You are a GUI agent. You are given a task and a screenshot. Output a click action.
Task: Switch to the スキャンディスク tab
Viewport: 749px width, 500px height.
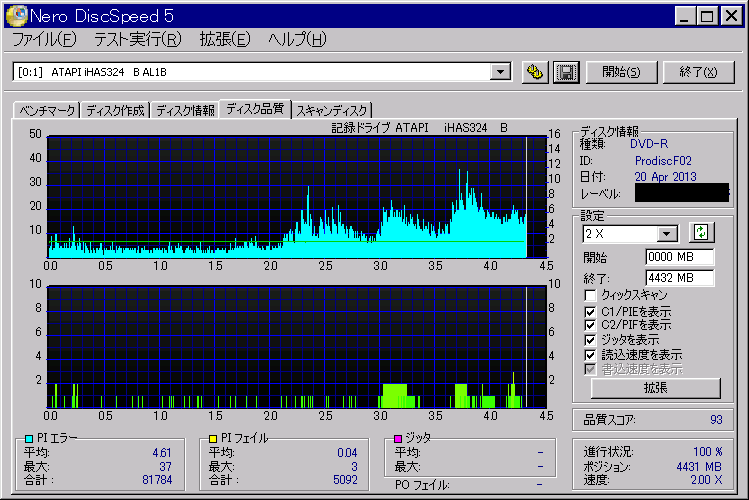tap(332, 110)
